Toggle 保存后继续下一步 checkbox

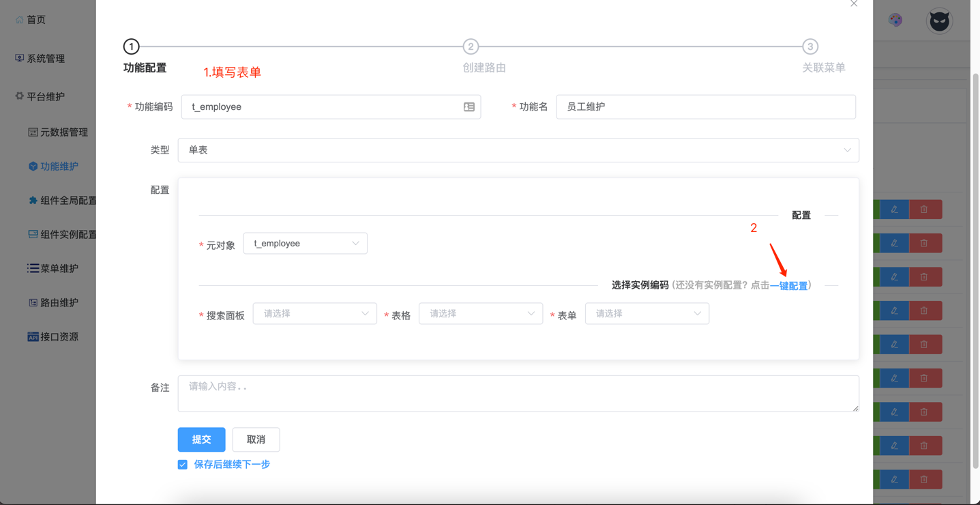tap(183, 465)
